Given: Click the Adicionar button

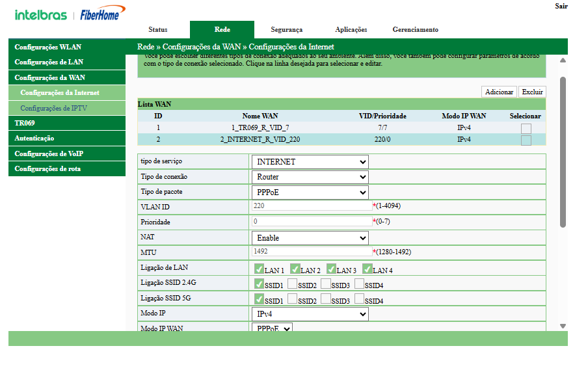Looking at the screenshot, I should coord(499,92).
